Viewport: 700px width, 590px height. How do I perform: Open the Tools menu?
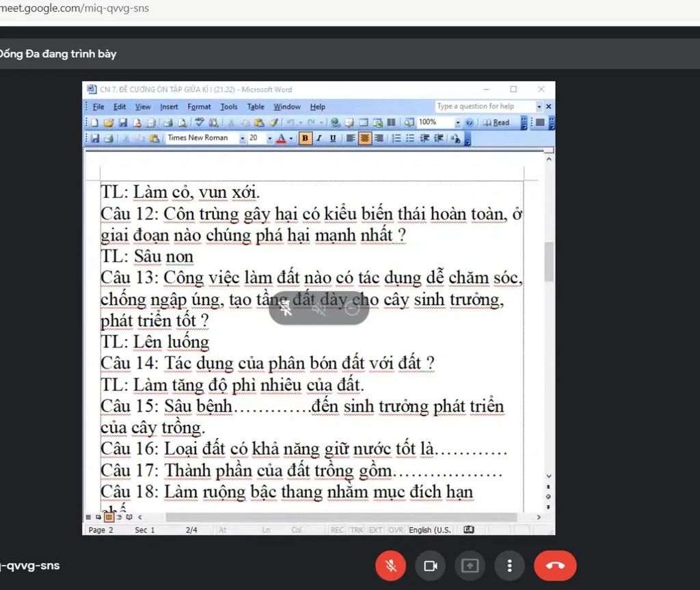click(x=228, y=107)
